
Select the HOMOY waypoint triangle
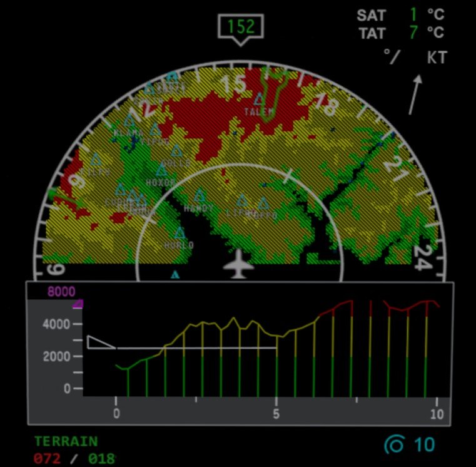click(x=200, y=195)
